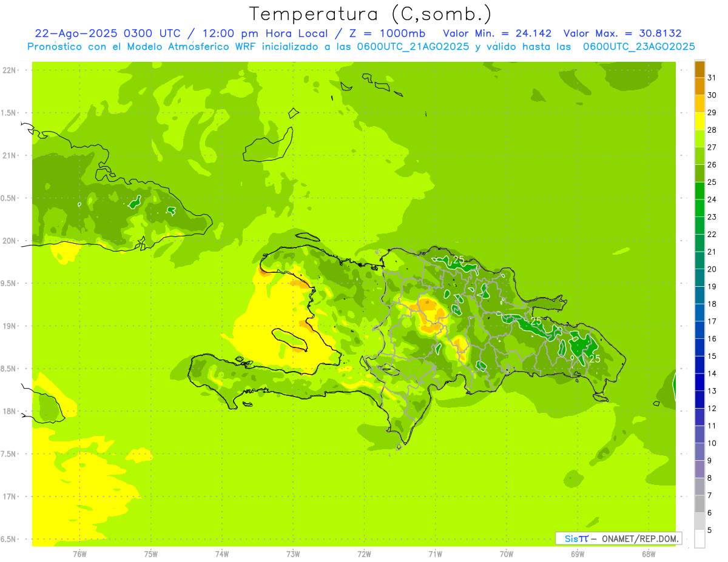Click the green swatch between 24 and 25
This screenshot has height=562, width=728.
pos(699,191)
